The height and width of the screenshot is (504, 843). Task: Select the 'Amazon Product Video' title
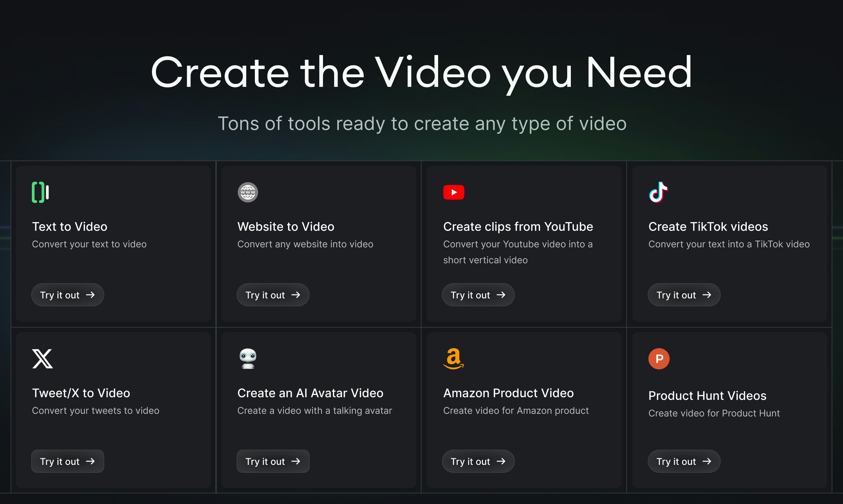click(x=508, y=393)
